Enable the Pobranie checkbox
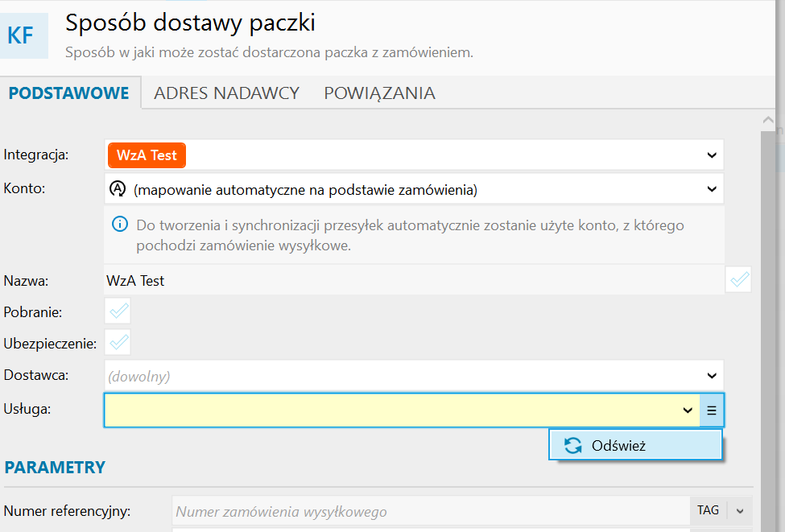785x532 pixels. (118, 311)
